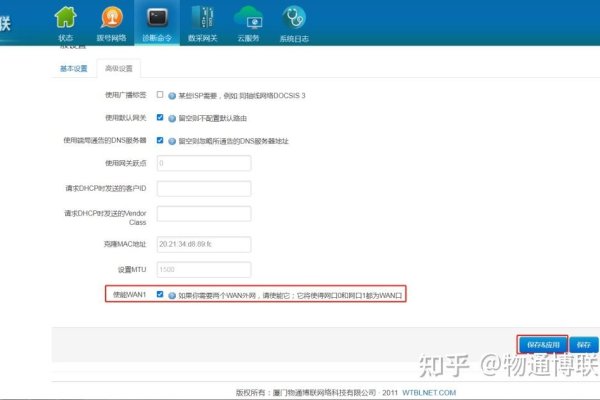
Task: Toggle 使用端局通告的DNS服务器 checkbox
Action: (160, 140)
